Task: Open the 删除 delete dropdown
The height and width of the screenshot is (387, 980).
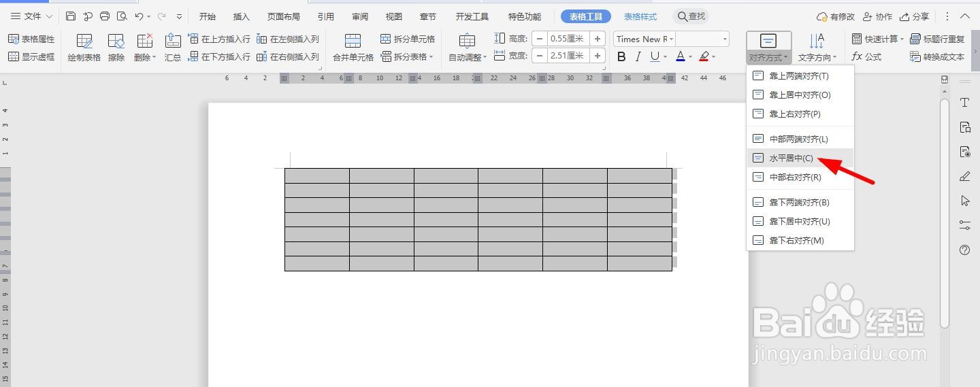Action: (144, 48)
